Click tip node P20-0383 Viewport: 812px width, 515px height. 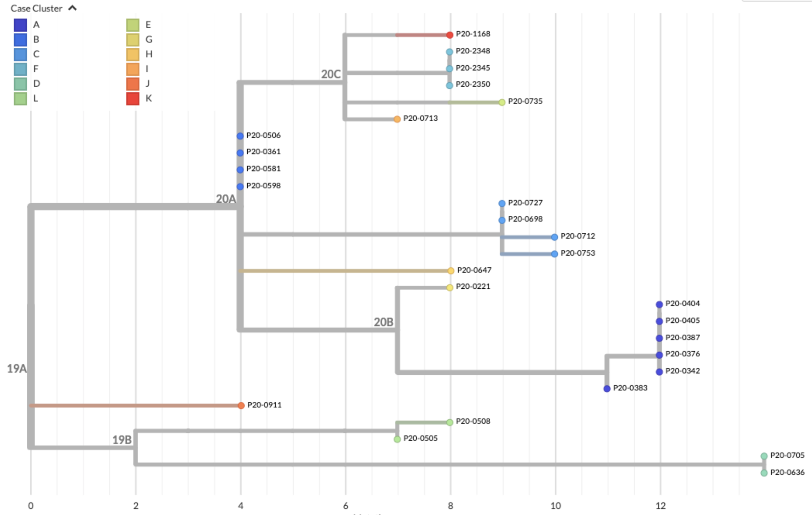[x=607, y=389]
